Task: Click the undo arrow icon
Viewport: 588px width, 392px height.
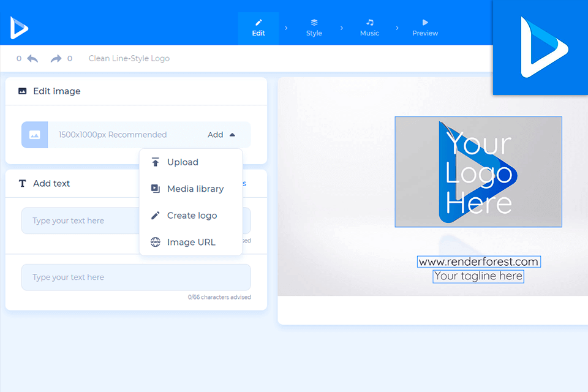Action: pos(33,59)
